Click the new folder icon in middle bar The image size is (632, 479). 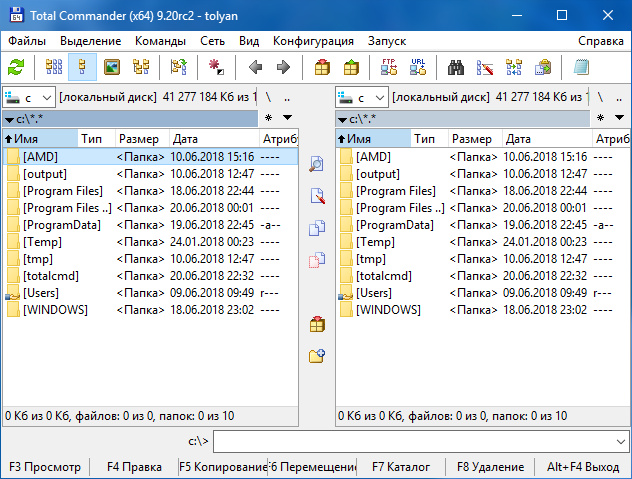(317, 355)
